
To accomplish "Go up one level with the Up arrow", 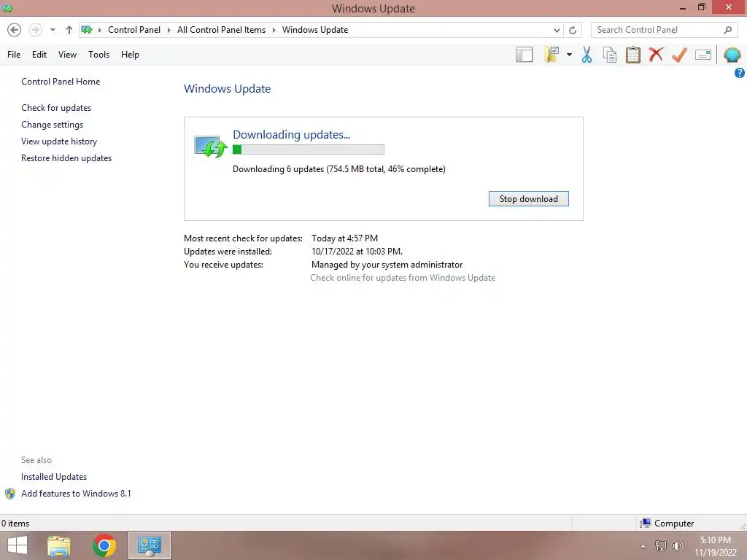I will pyautogui.click(x=69, y=30).
